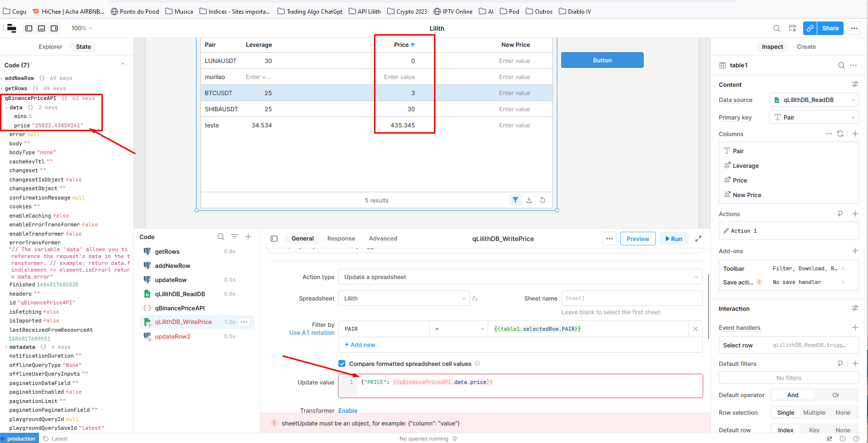The image size is (868, 443).
Task: Switch to the State tab
Action: coord(83,47)
